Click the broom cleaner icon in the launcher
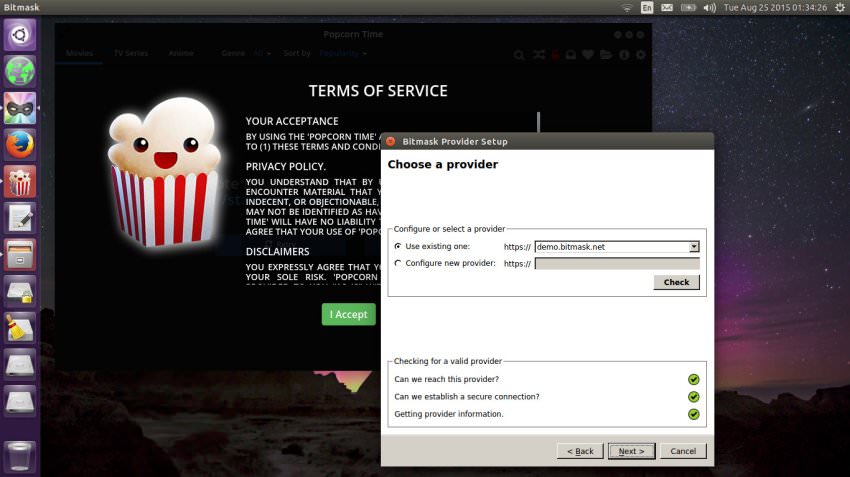Screen dimensions: 850x477 [20, 327]
